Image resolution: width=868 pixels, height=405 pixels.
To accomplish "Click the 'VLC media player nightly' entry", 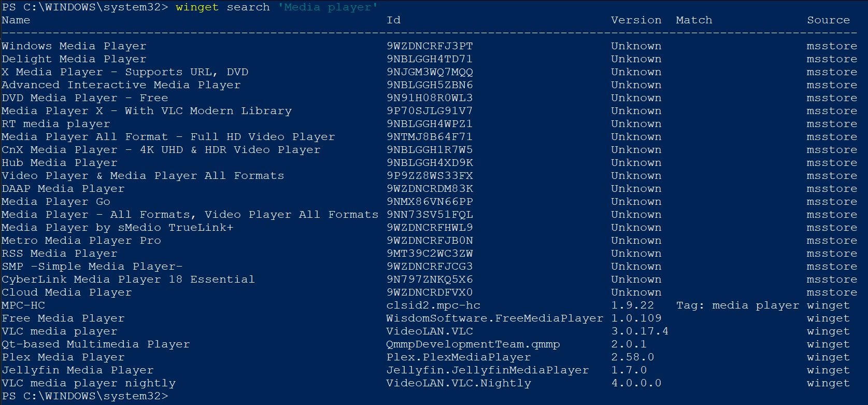I will coord(89,383).
